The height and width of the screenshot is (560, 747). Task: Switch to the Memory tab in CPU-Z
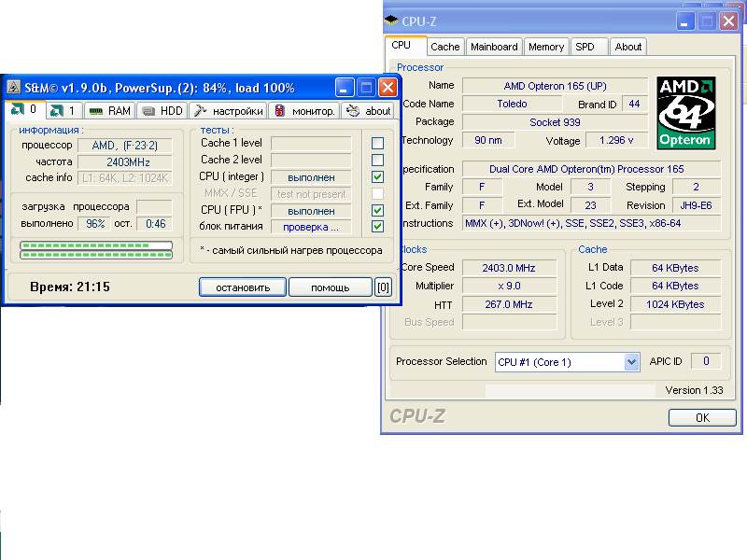pos(546,47)
